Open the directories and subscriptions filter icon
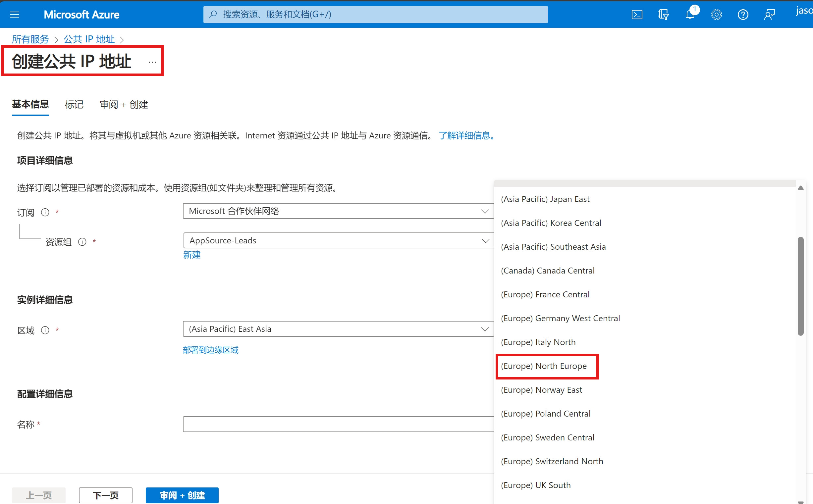Viewport: 813px width, 504px height. point(663,15)
